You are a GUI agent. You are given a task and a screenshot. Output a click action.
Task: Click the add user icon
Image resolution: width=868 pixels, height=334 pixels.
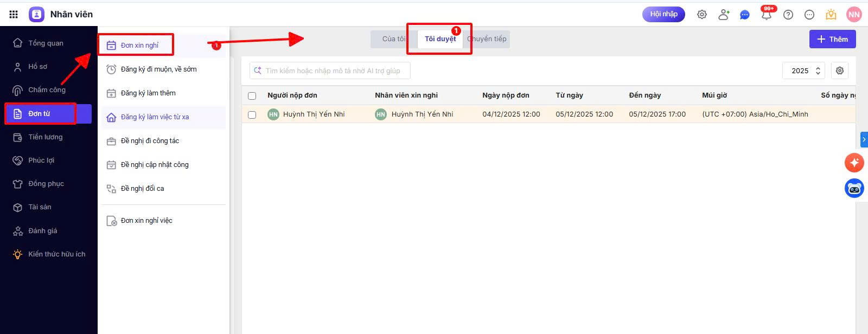tap(724, 15)
